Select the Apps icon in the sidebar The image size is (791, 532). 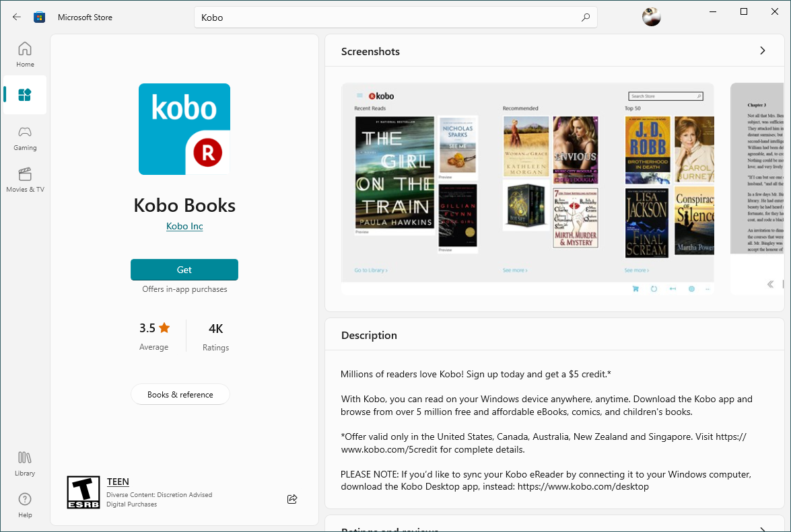click(25, 95)
